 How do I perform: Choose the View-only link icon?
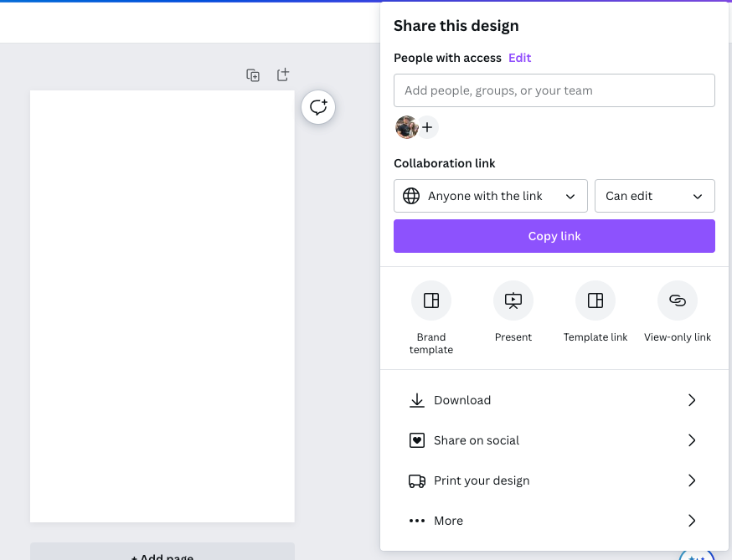click(678, 301)
